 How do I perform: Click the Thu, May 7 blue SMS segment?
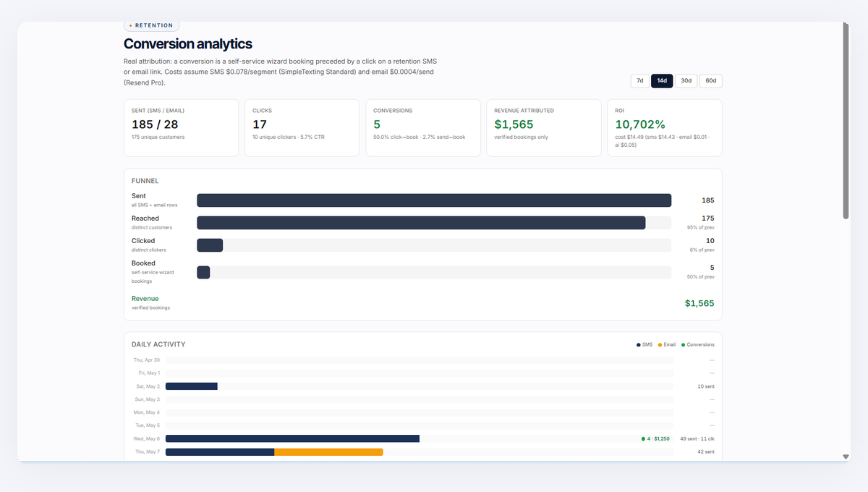(x=220, y=451)
